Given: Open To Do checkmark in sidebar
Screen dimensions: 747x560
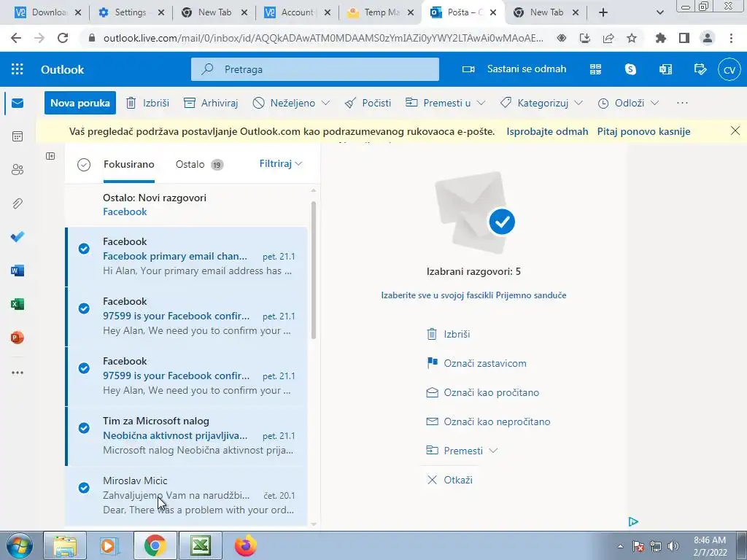Looking at the screenshot, I should click(x=18, y=237).
